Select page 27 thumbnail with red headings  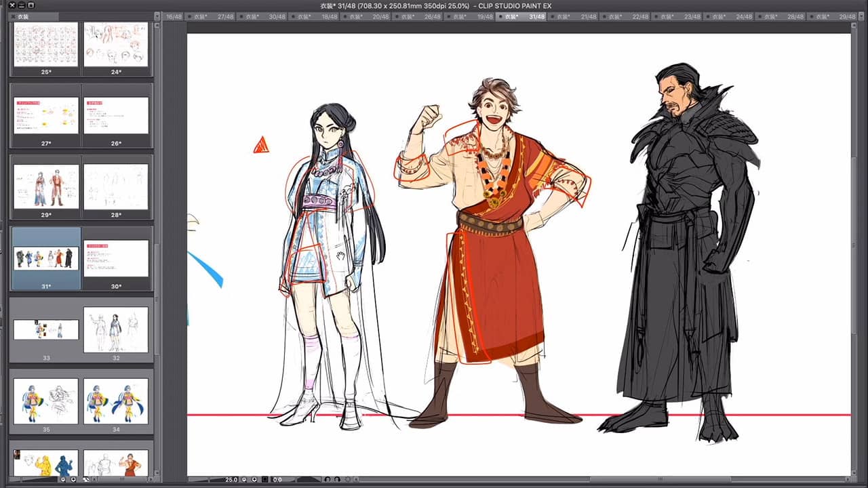[x=46, y=115]
